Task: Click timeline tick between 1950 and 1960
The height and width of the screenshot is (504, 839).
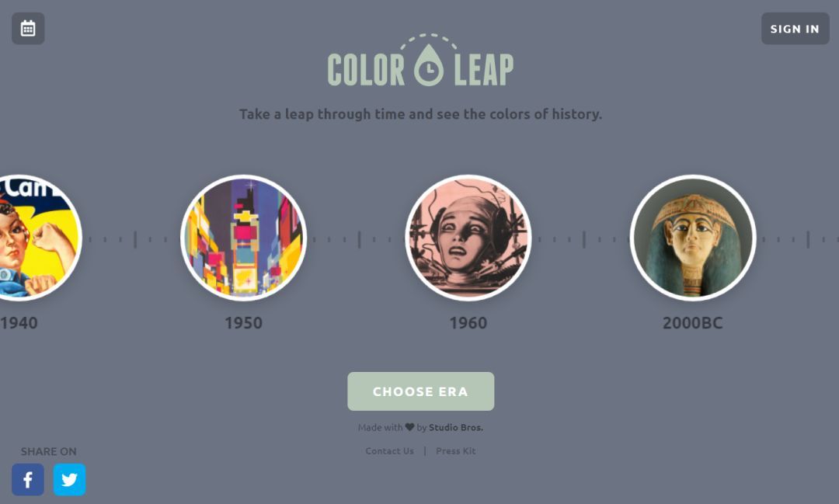Action: [x=360, y=239]
